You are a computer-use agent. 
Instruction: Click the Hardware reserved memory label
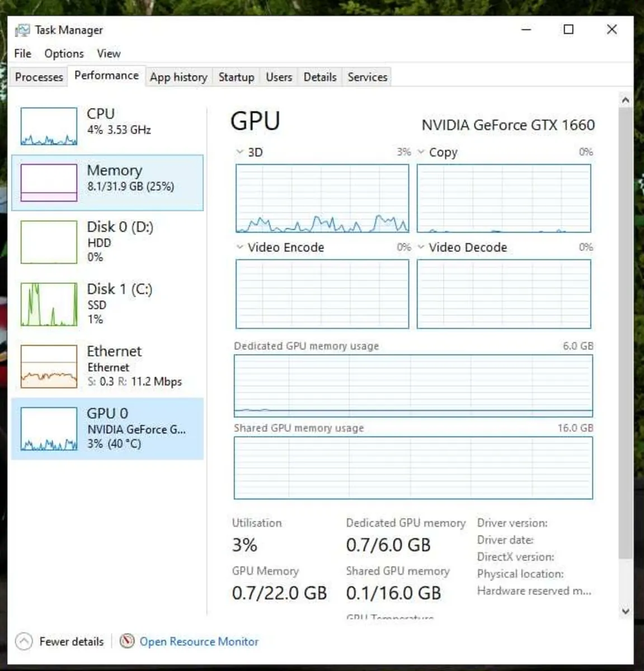534,590
